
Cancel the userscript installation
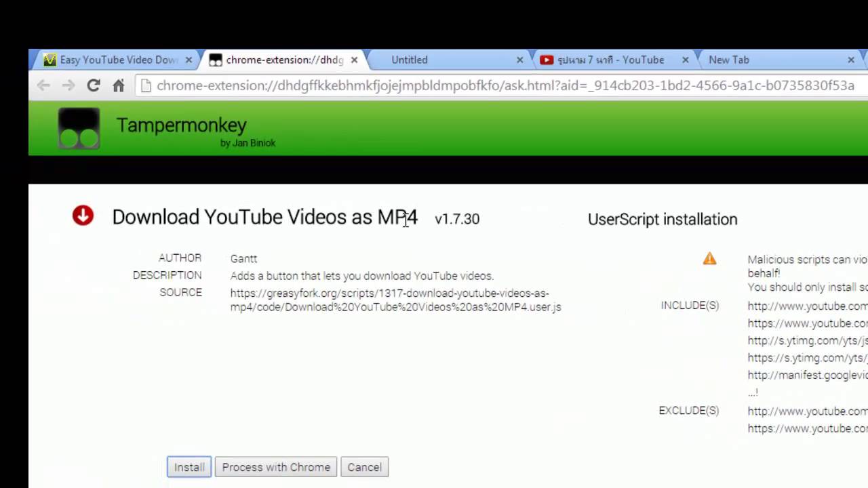[364, 467]
